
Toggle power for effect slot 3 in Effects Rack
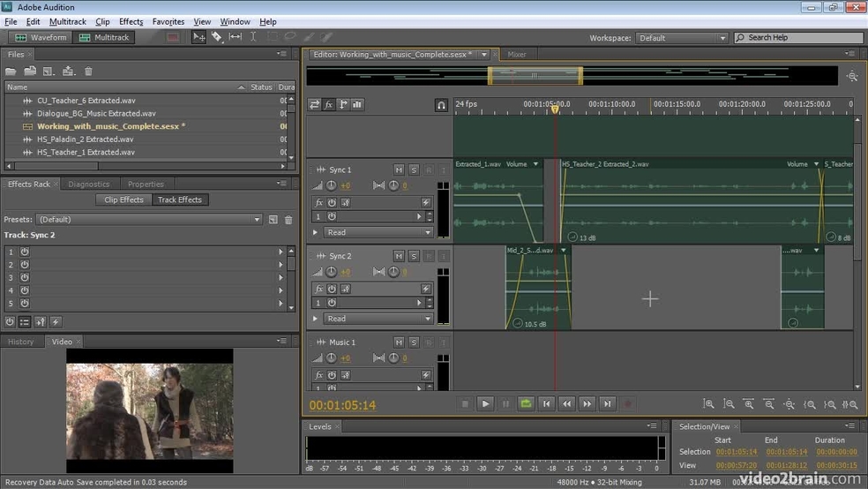tap(25, 277)
